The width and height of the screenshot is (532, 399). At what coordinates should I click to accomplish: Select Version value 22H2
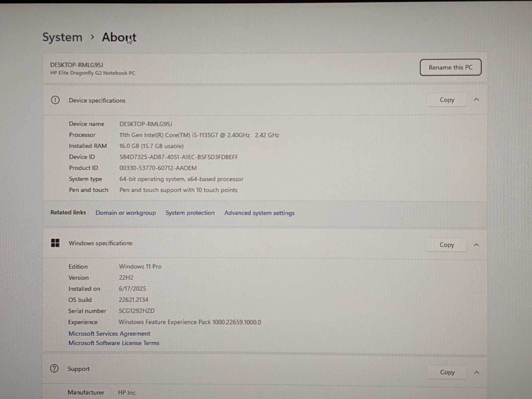[x=126, y=278]
